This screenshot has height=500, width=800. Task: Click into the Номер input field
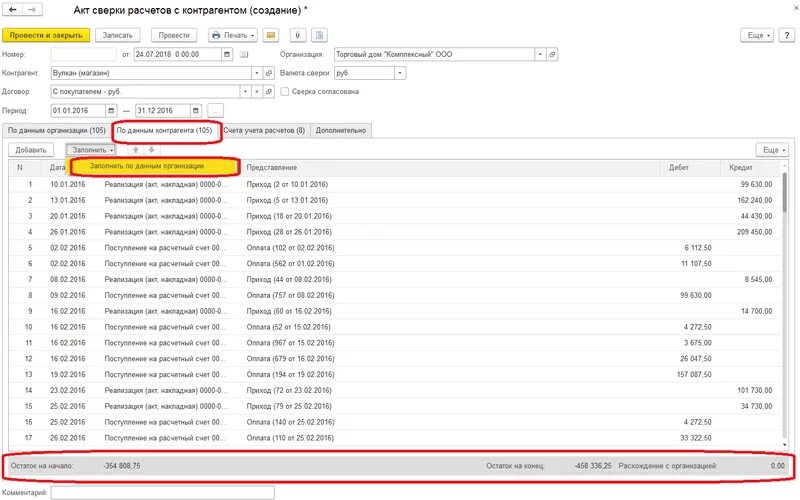click(x=84, y=54)
